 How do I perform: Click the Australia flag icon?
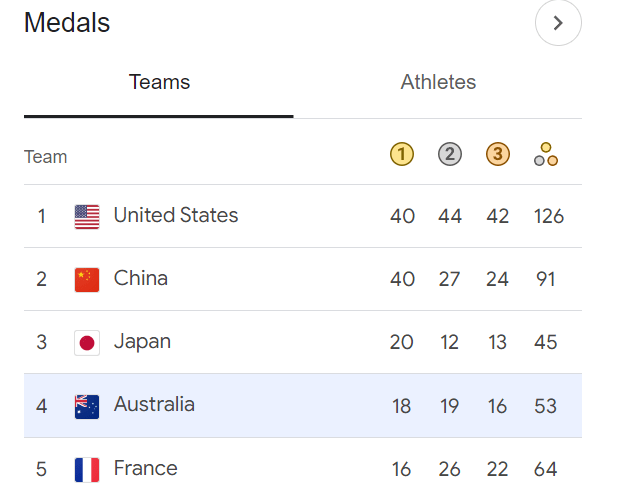tap(87, 407)
